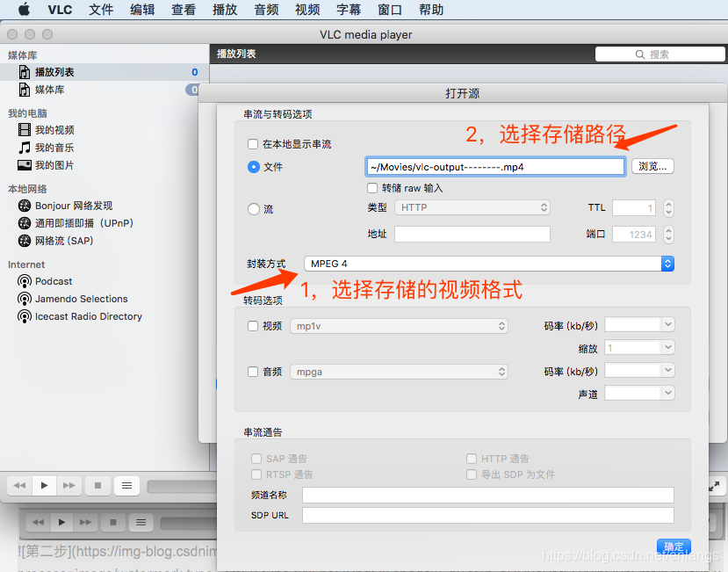Click the My Music note icon
Image resolution: width=728 pixels, height=572 pixels.
click(x=24, y=148)
